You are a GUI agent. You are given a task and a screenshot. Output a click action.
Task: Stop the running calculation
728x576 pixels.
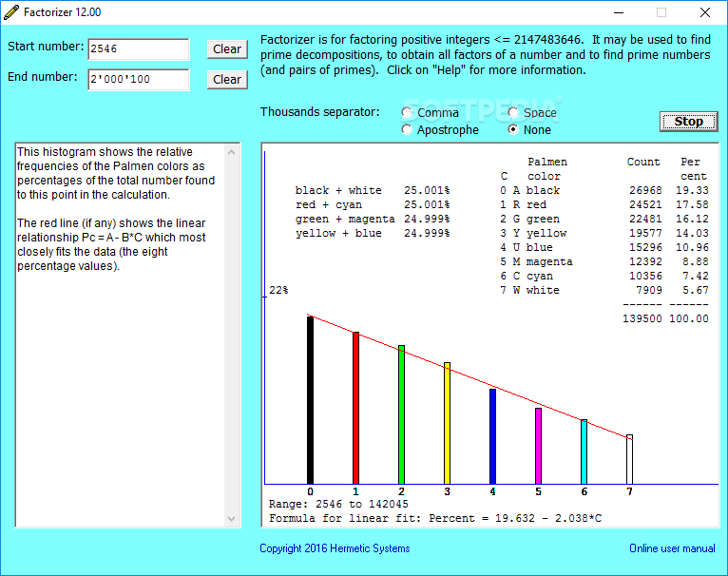[688, 122]
